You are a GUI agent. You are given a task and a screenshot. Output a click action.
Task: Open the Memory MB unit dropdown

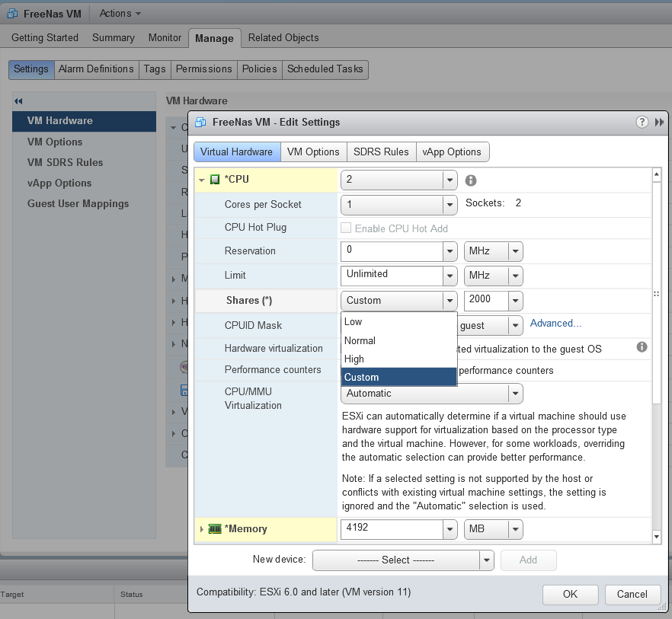click(x=515, y=529)
